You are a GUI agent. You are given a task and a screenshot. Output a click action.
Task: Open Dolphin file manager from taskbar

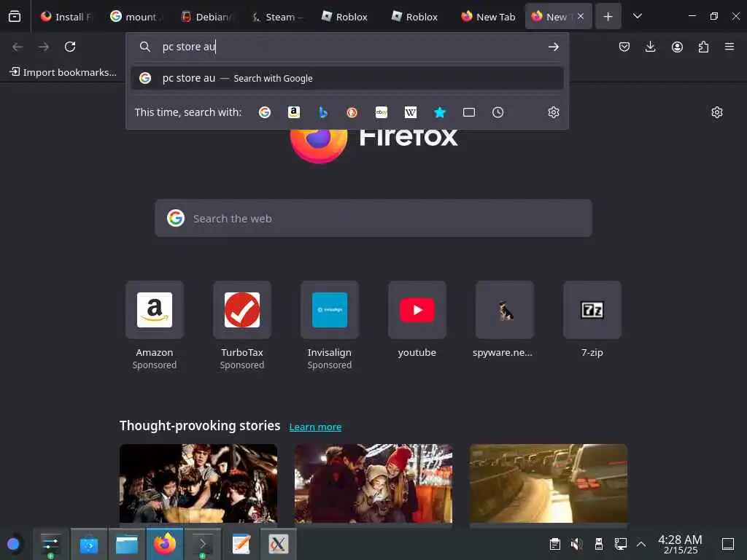tap(127, 544)
